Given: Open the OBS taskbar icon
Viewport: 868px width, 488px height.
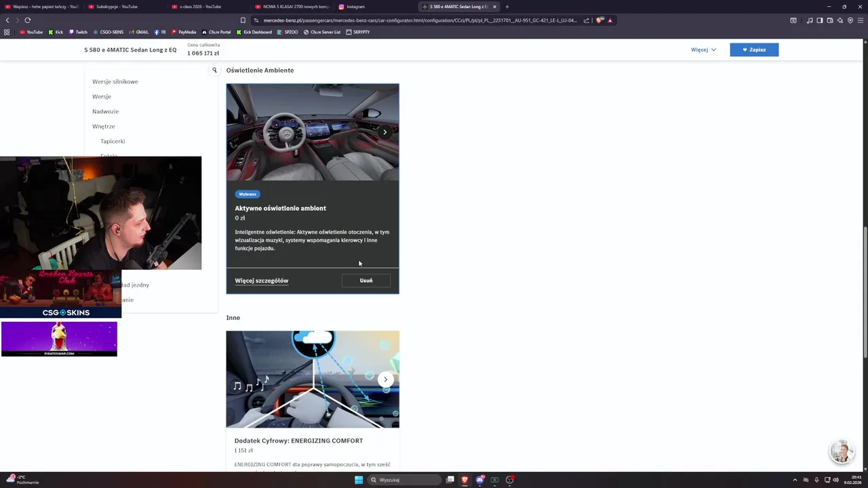Looking at the screenshot, I should [x=509, y=480].
